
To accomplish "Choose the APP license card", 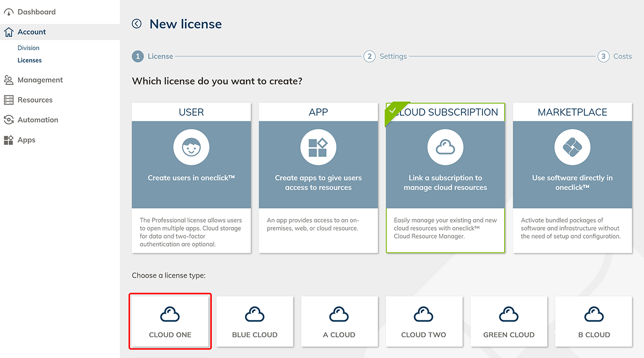I will pos(318,177).
